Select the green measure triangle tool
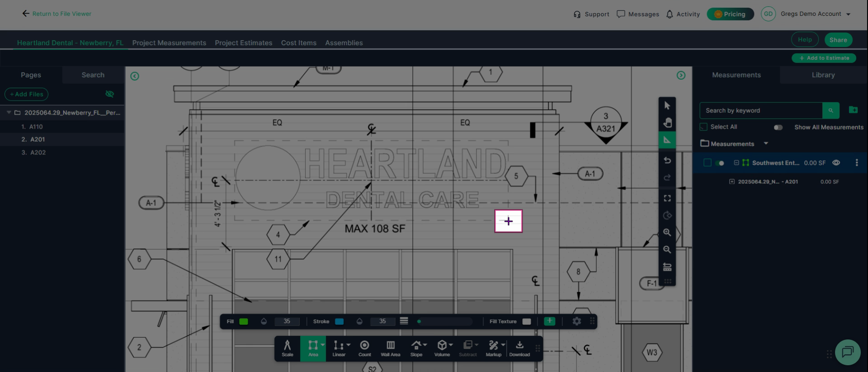The height and width of the screenshot is (372, 868). pyautogui.click(x=667, y=140)
